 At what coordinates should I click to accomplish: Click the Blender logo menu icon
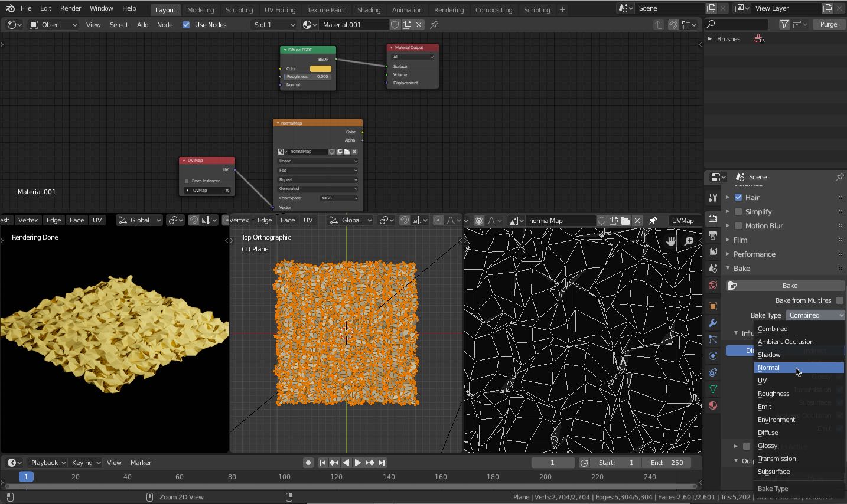click(x=9, y=8)
